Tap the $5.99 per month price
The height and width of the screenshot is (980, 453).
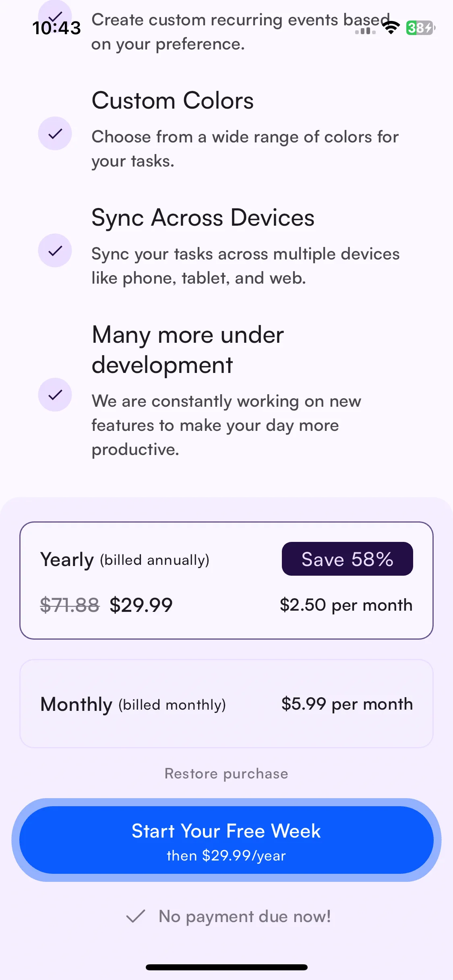click(347, 704)
